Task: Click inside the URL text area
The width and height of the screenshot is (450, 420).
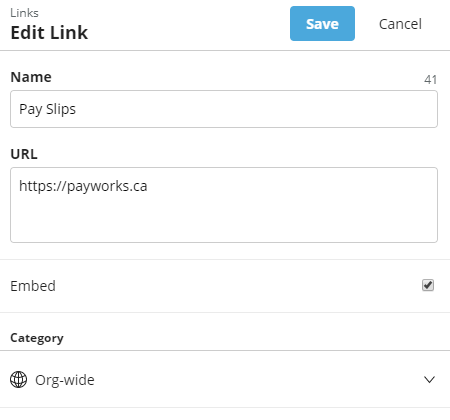Action: [x=224, y=205]
